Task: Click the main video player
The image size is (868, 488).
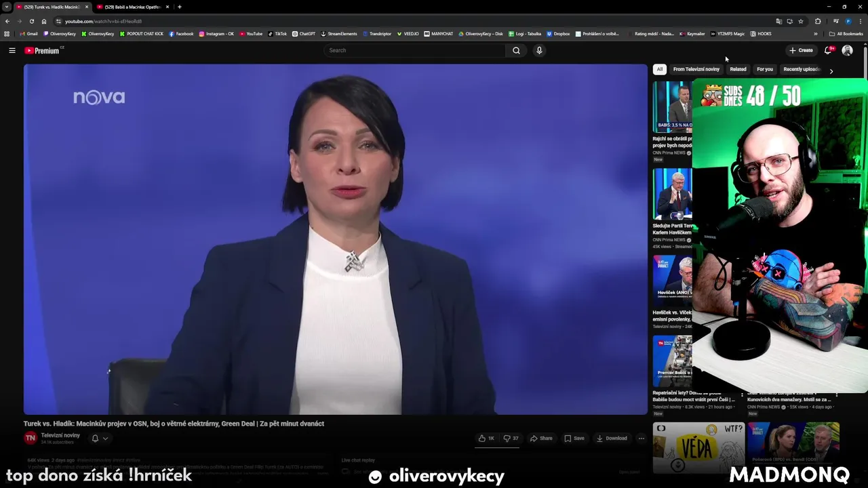Action: click(336, 239)
